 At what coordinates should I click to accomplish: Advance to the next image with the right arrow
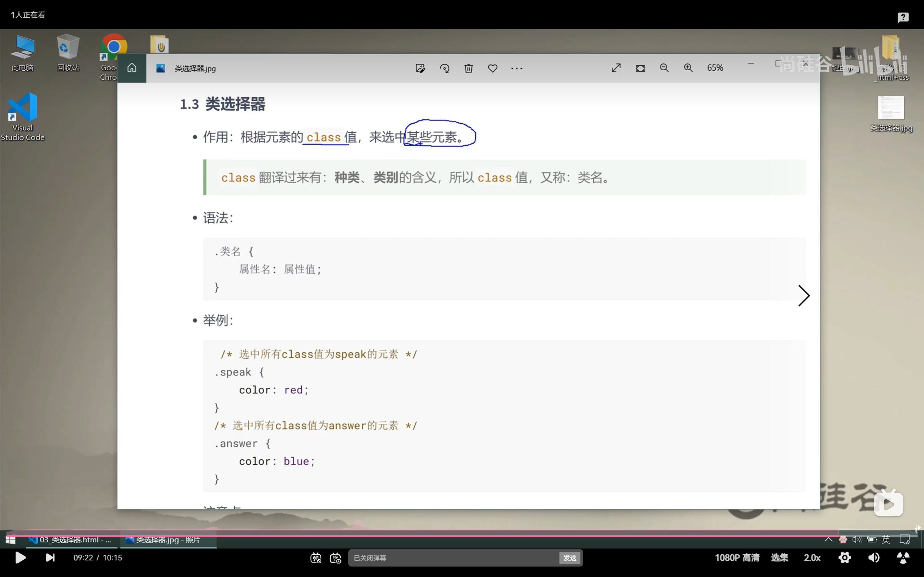[804, 296]
